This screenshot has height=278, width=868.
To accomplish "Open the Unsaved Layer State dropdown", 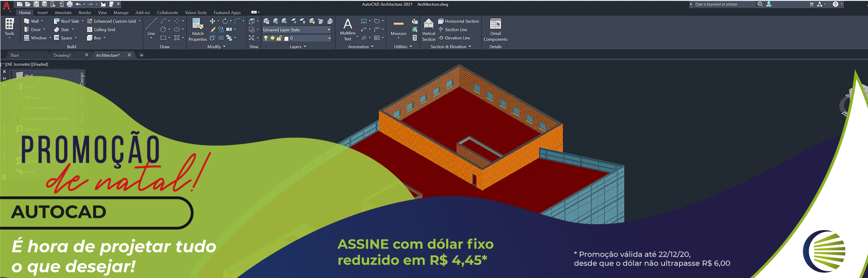I will click(x=297, y=30).
